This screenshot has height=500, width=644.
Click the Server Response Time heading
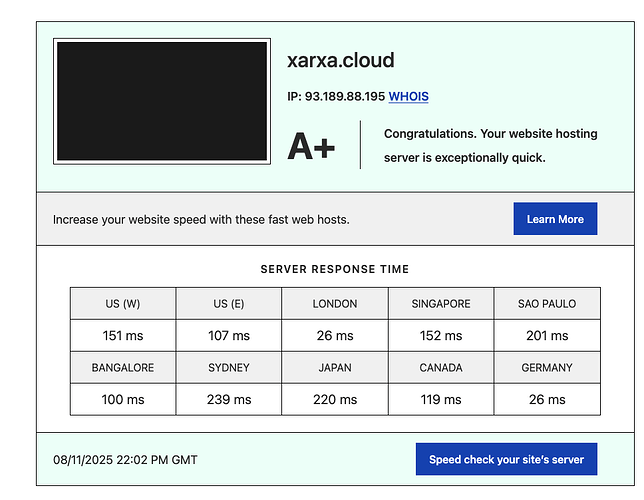click(x=334, y=269)
